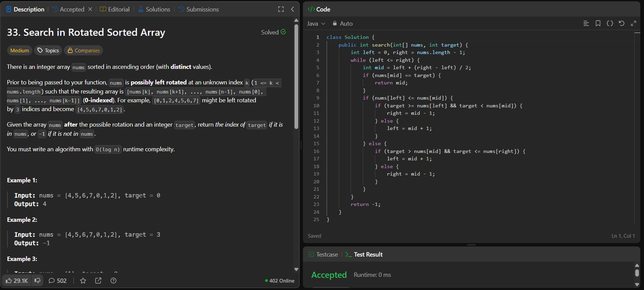Open the Description tab
Image resolution: width=644 pixels, height=290 pixels.
tap(25, 9)
